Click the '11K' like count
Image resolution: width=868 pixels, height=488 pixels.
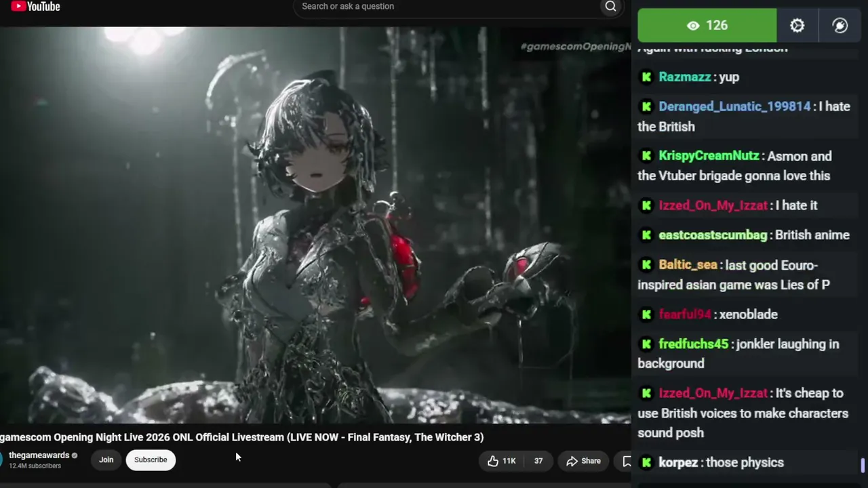click(x=509, y=461)
